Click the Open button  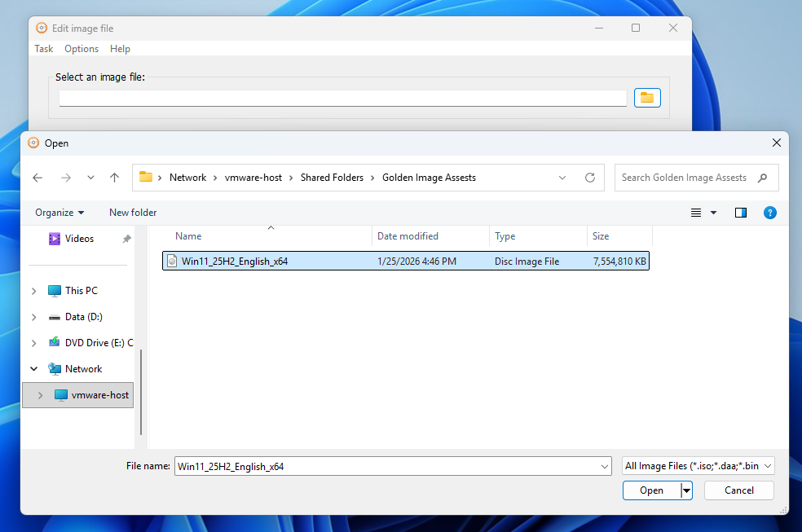652,490
